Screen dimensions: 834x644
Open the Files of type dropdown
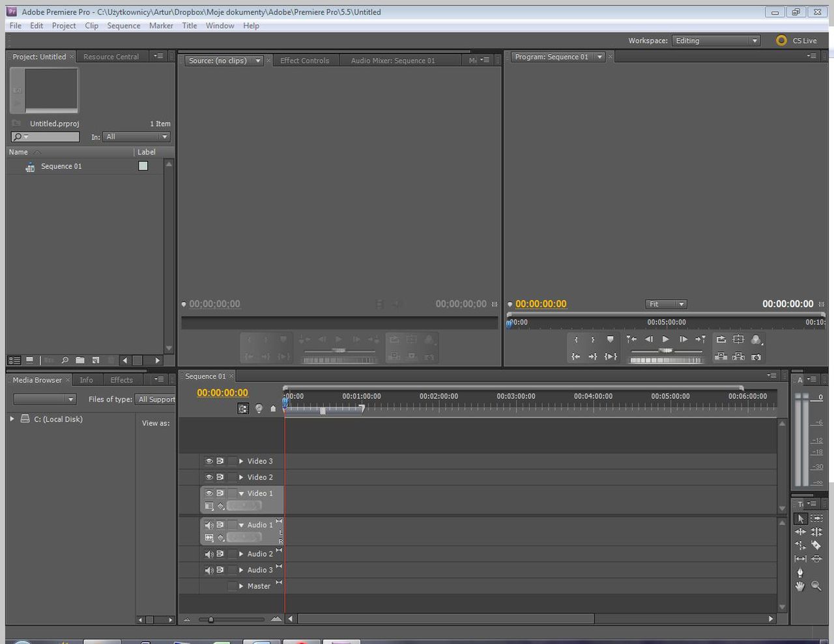coord(156,400)
